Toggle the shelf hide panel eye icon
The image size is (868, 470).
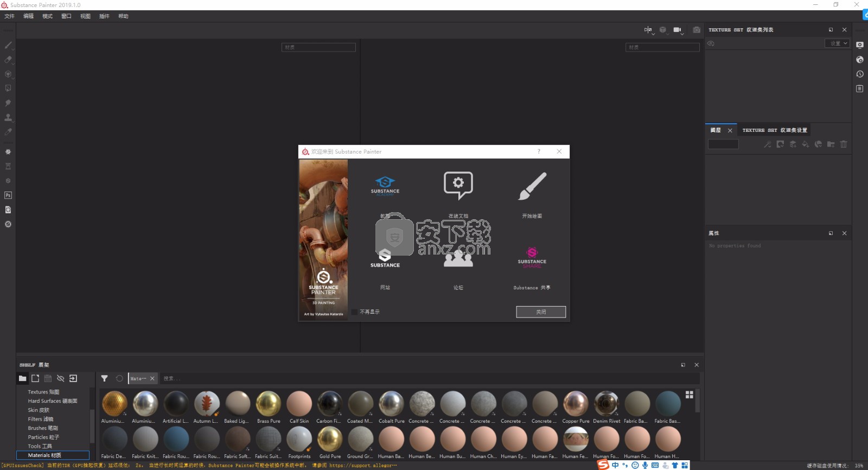coord(61,378)
